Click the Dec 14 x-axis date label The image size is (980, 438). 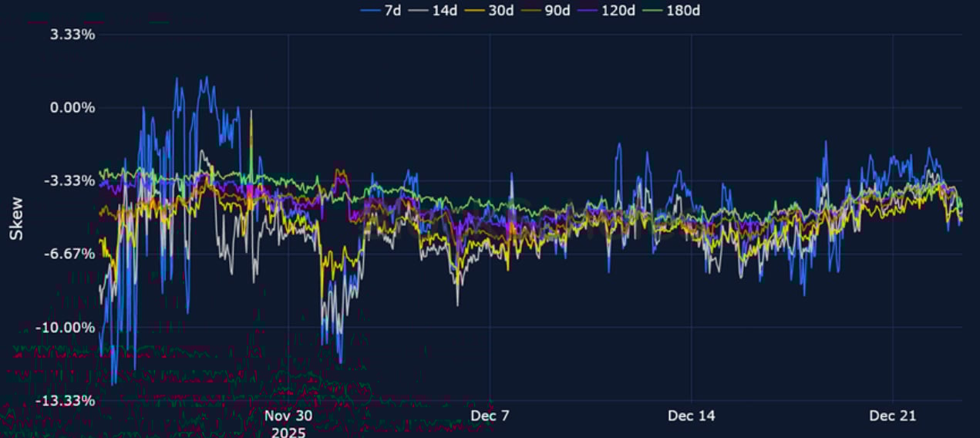click(692, 416)
